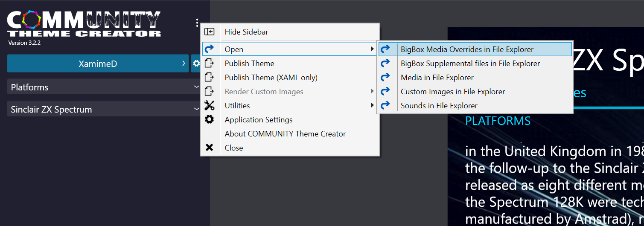Click the blue arrow icon beside Open
Viewport: 644px width, 226px height.
coord(209,49)
